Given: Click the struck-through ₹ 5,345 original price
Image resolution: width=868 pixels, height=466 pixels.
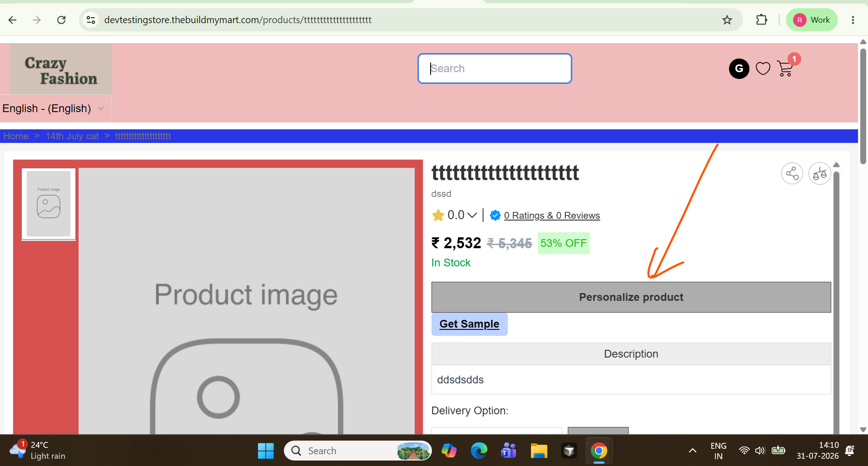Looking at the screenshot, I should (x=509, y=244).
